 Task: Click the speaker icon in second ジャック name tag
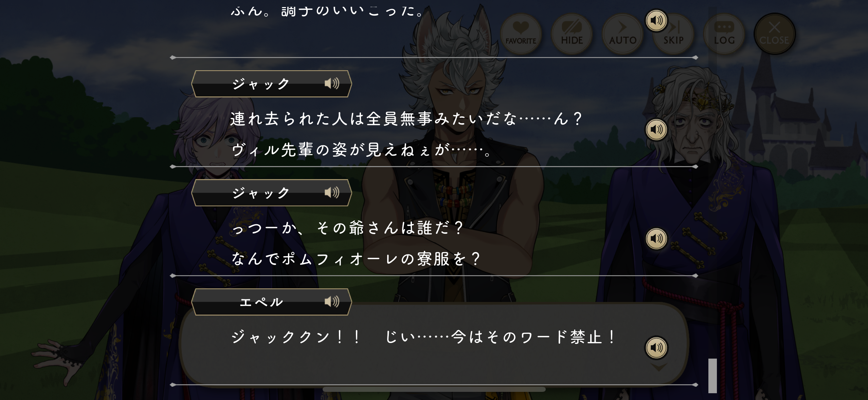pos(332,192)
